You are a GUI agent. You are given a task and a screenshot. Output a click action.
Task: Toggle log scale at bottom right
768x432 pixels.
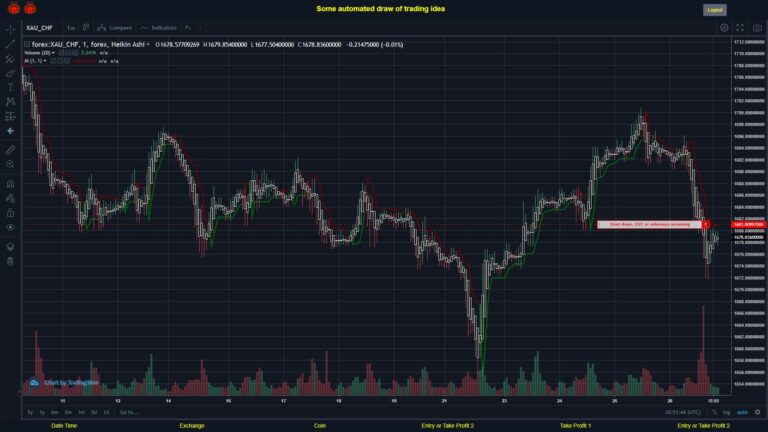(x=726, y=412)
